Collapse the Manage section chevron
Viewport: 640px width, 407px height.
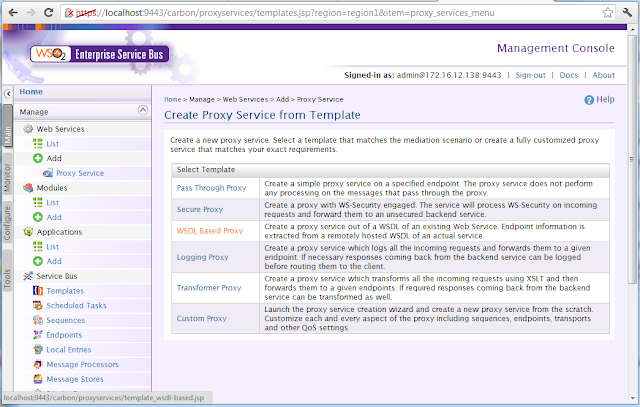point(143,110)
